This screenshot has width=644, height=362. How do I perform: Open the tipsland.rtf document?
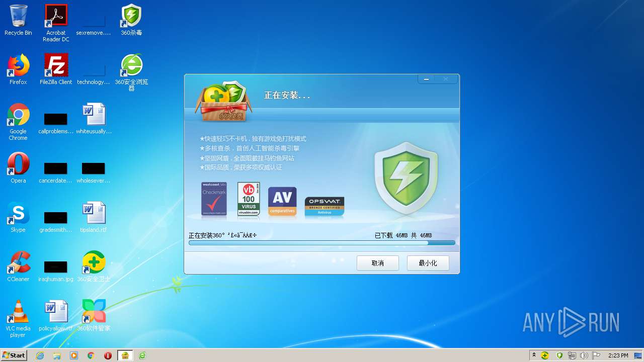[94, 217]
